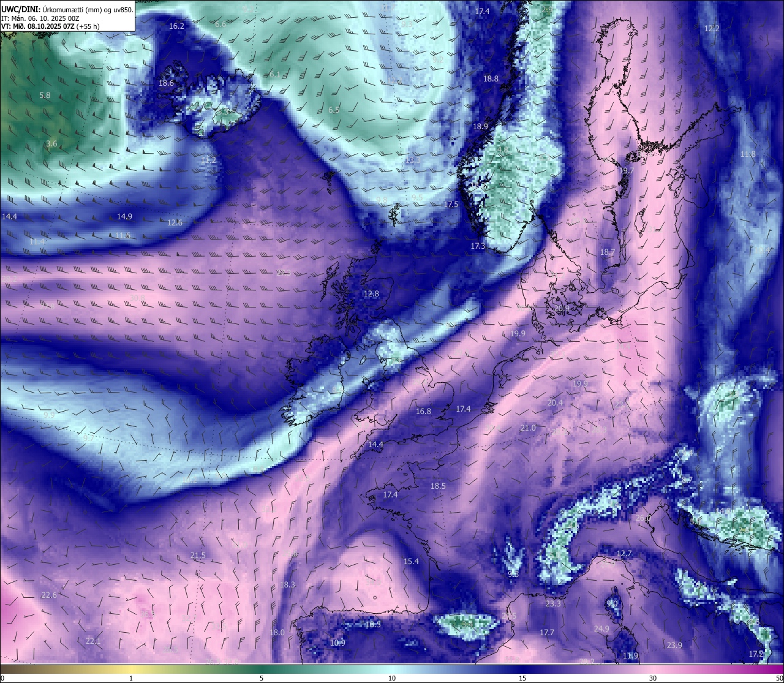Viewport: 784px width, 683px height.
Task: Click the color scale label 15
Action: tap(522, 678)
